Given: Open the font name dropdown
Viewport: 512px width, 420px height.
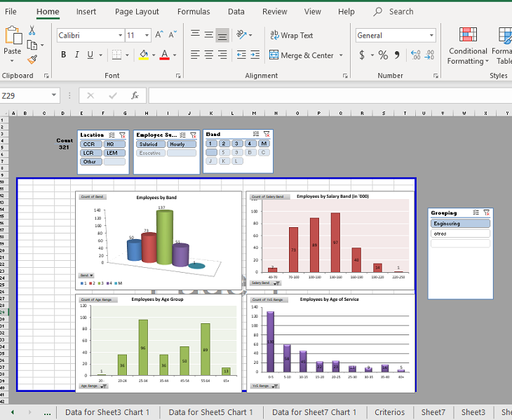Looking at the screenshot, I should pyautogui.click(x=119, y=35).
